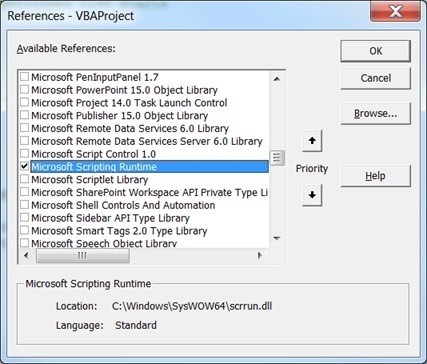Select Microsoft Publisher 15.0 Object Library text

120,116
